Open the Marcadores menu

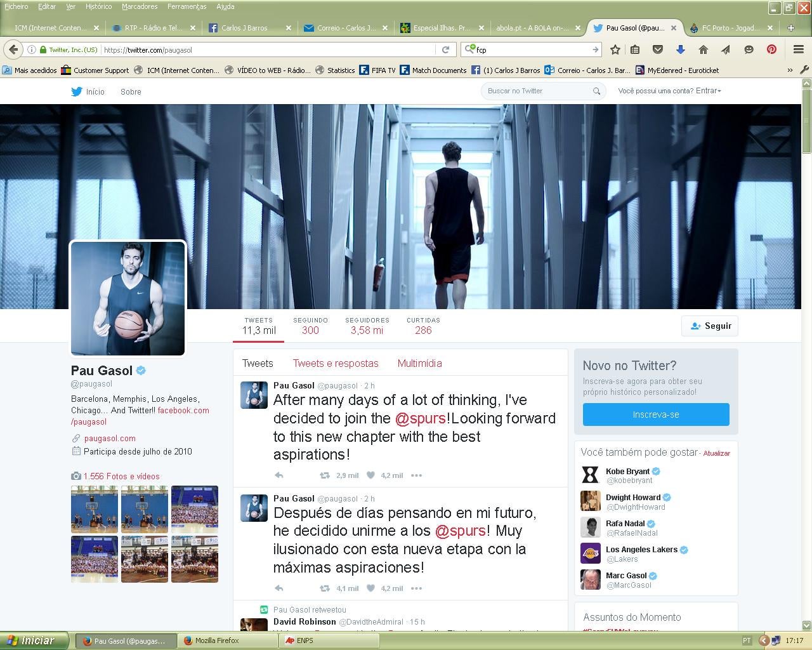coord(139,6)
